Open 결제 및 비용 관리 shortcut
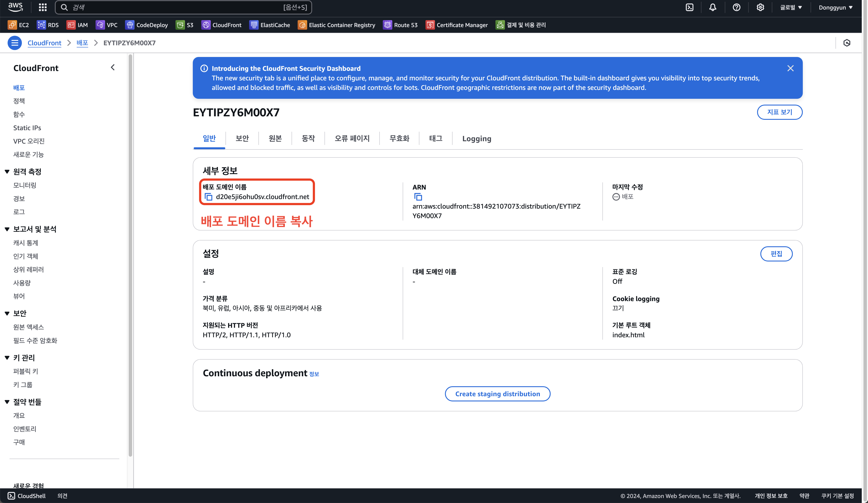 coord(521,25)
